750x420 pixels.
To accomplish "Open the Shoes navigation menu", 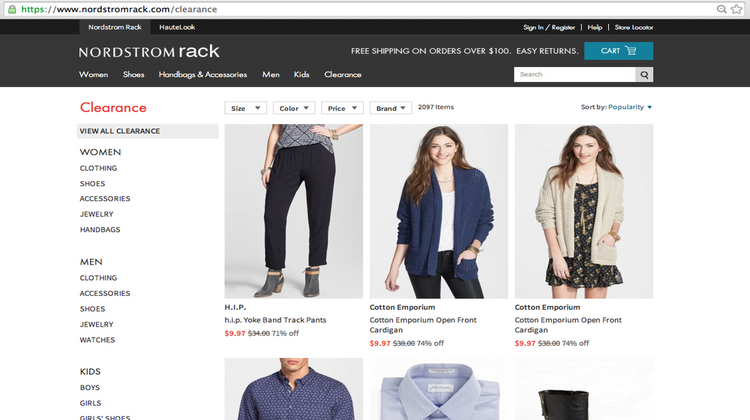I will click(x=134, y=74).
